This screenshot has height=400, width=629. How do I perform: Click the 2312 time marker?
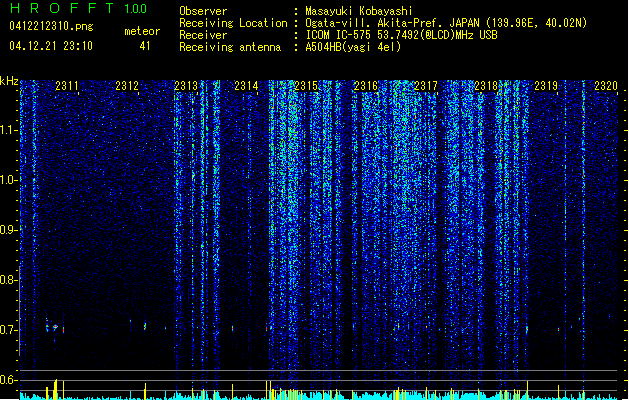click(x=127, y=86)
